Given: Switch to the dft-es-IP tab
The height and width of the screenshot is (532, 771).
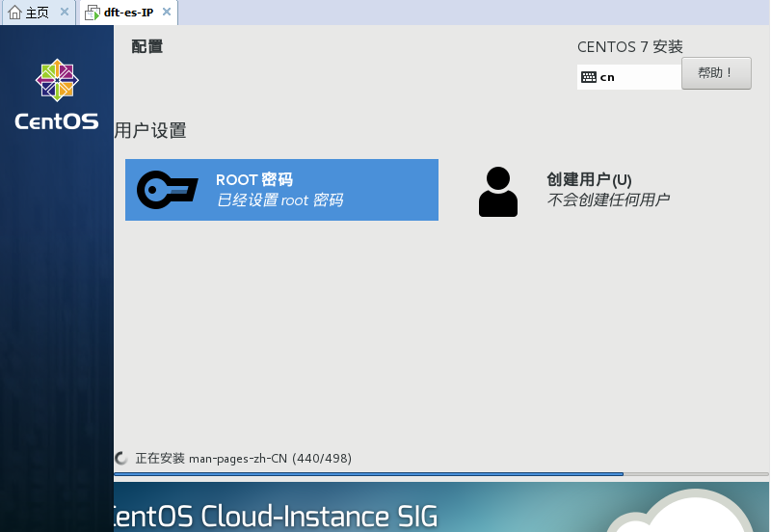Looking at the screenshot, I should click(128, 13).
